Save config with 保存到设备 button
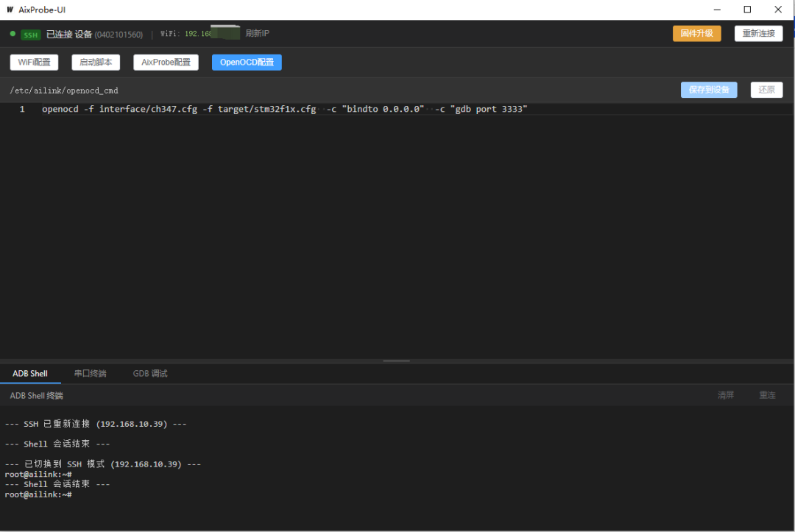 (x=709, y=90)
